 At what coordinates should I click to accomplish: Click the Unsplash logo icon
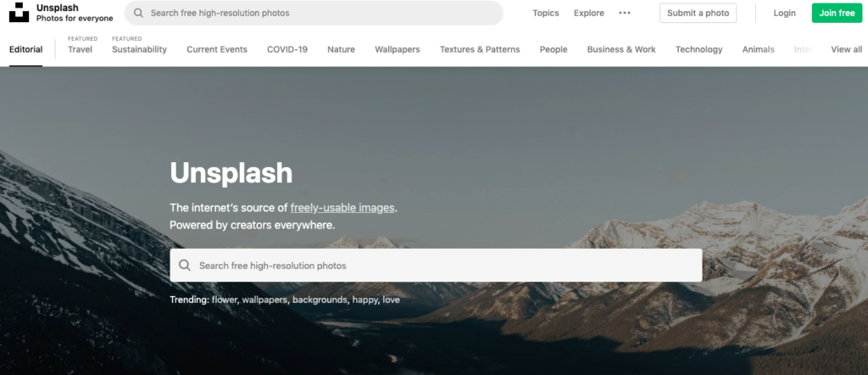coord(19,13)
